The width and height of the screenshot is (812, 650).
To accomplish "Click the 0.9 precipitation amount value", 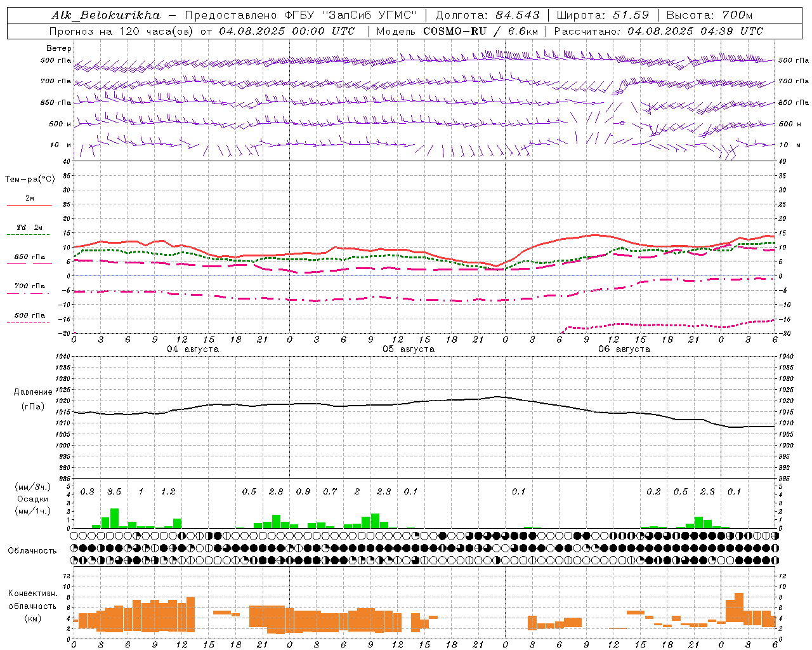I will (303, 492).
